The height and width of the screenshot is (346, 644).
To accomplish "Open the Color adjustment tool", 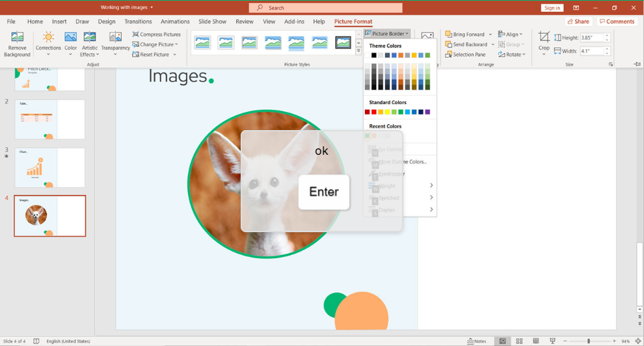I will pos(71,44).
